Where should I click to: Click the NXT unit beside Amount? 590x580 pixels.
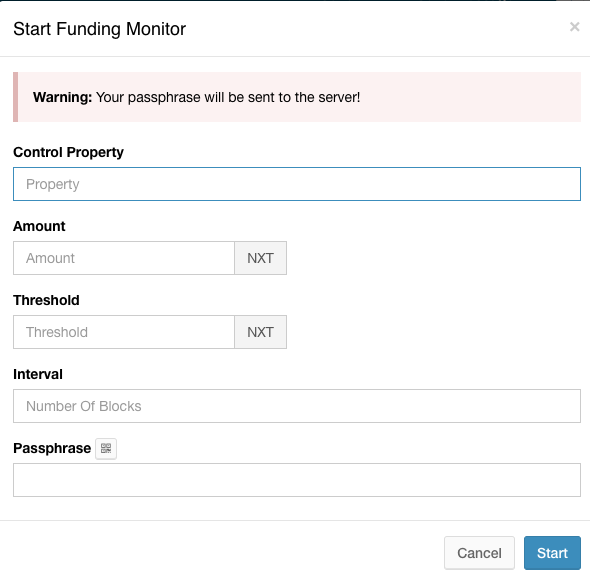pyautogui.click(x=260, y=258)
